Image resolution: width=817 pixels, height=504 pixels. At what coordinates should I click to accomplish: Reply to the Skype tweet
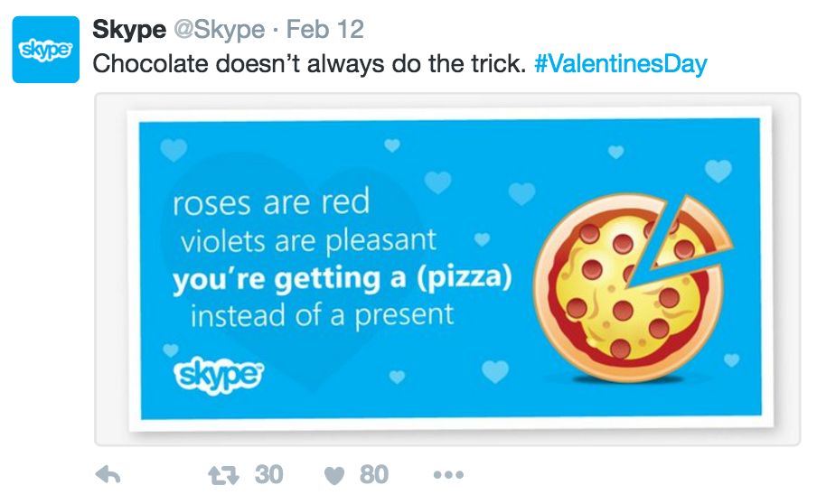tap(108, 475)
